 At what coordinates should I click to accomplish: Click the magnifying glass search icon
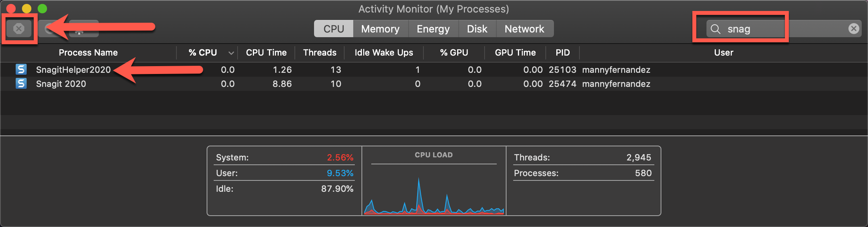click(x=715, y=29)
